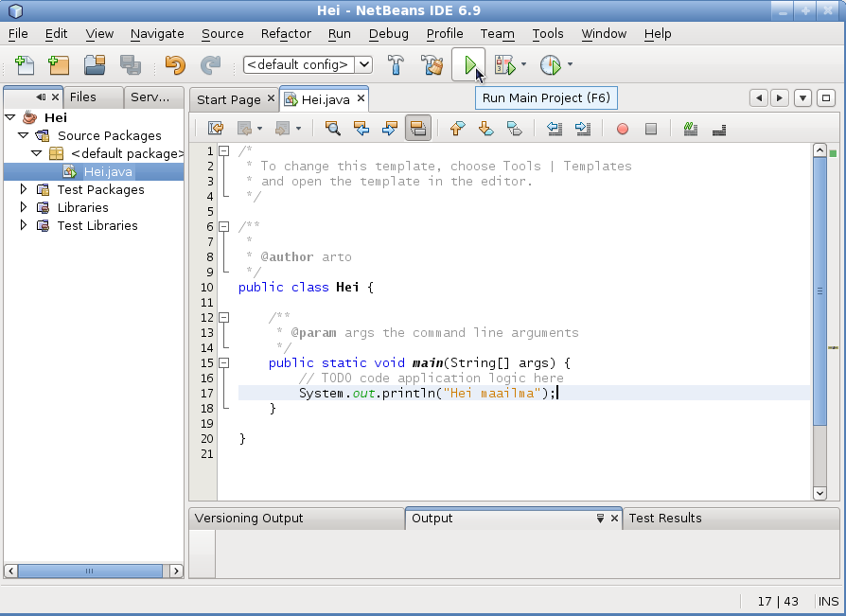Collapse the code fold at line 1
Screen dimensions: 846x616
[x=223, y=151]
